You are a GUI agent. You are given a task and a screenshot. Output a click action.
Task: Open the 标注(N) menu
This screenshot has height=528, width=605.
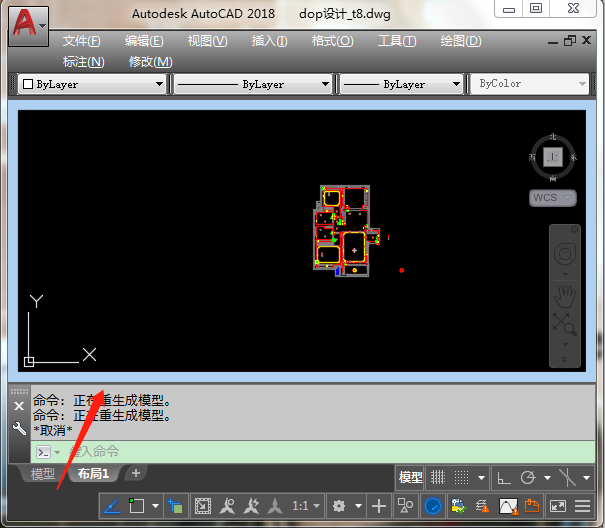83,61
